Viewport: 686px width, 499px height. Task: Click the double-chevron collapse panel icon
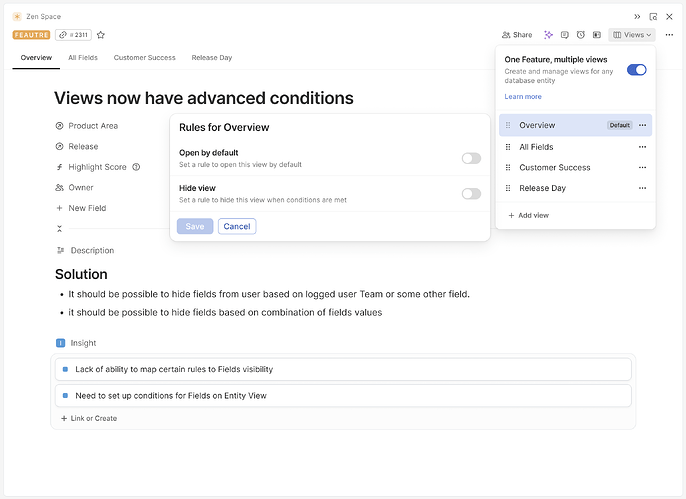click(637, 17)
